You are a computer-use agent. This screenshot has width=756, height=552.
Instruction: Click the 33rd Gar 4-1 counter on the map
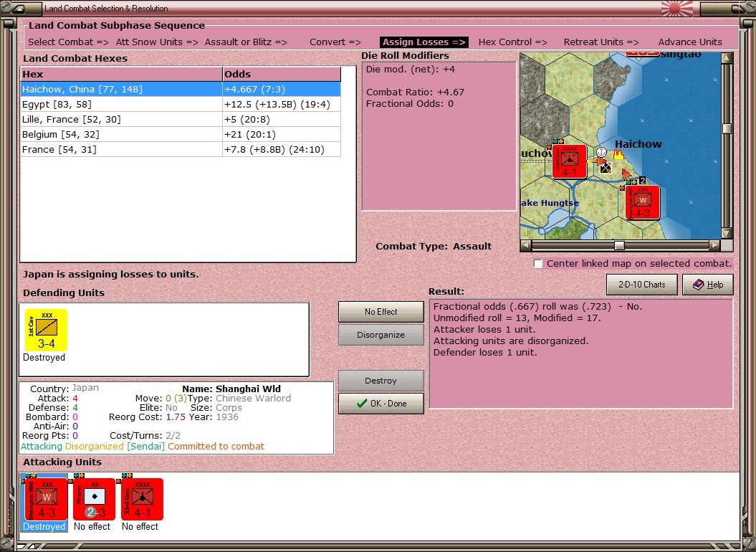pos(570,161)
